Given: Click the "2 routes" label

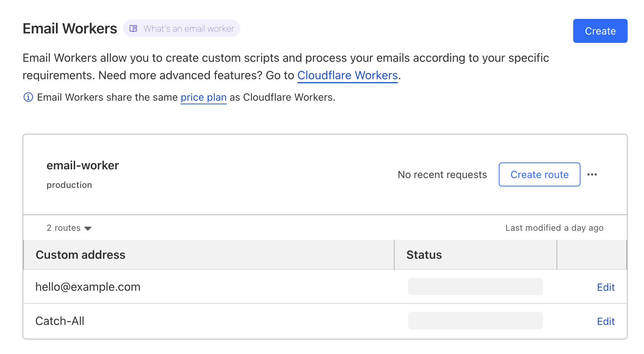Looking at the screenshot, I should click(x=64, y=228).
